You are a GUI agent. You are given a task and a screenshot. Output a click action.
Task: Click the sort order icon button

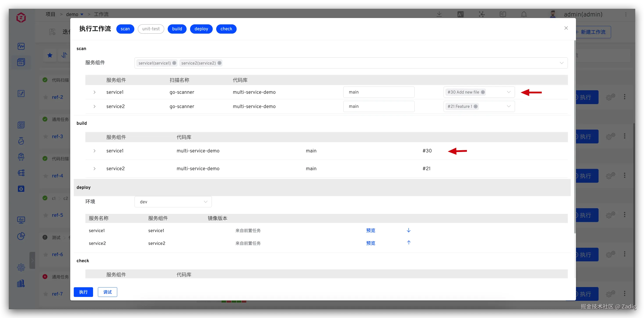tap(64, 55)
